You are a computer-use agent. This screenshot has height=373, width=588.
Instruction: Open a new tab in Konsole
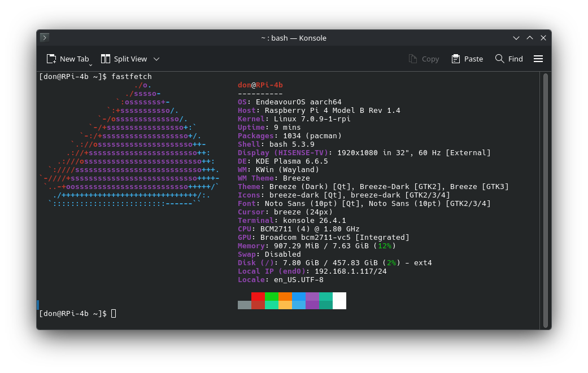coord(68,59)
